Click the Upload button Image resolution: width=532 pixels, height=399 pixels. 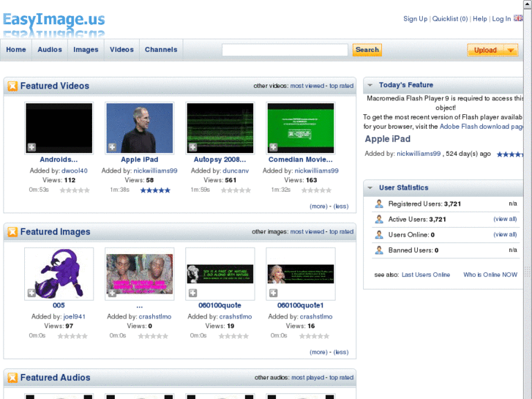(485, 51)
